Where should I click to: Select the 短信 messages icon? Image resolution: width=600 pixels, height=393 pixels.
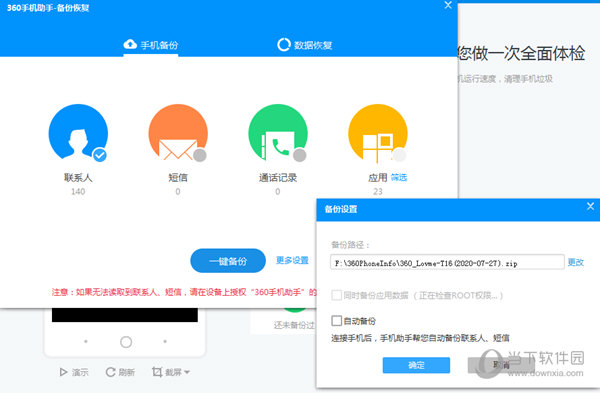click(x=178, y=133)
